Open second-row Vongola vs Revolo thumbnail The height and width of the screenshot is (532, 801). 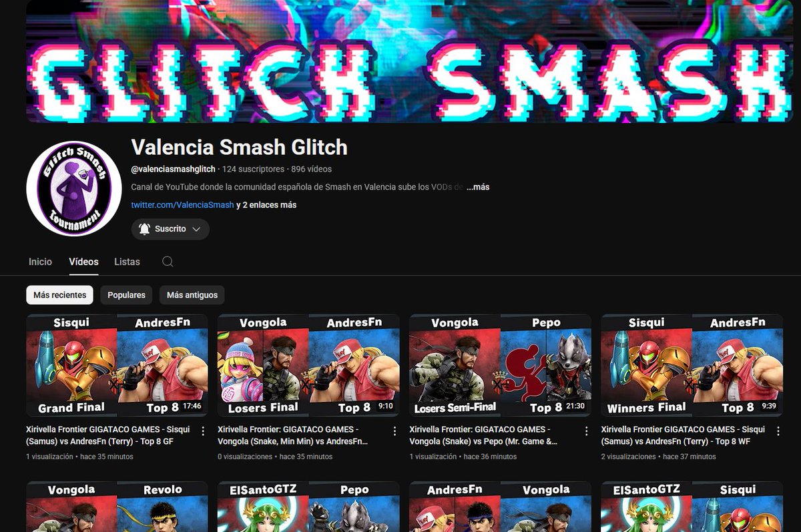(117, 507)
